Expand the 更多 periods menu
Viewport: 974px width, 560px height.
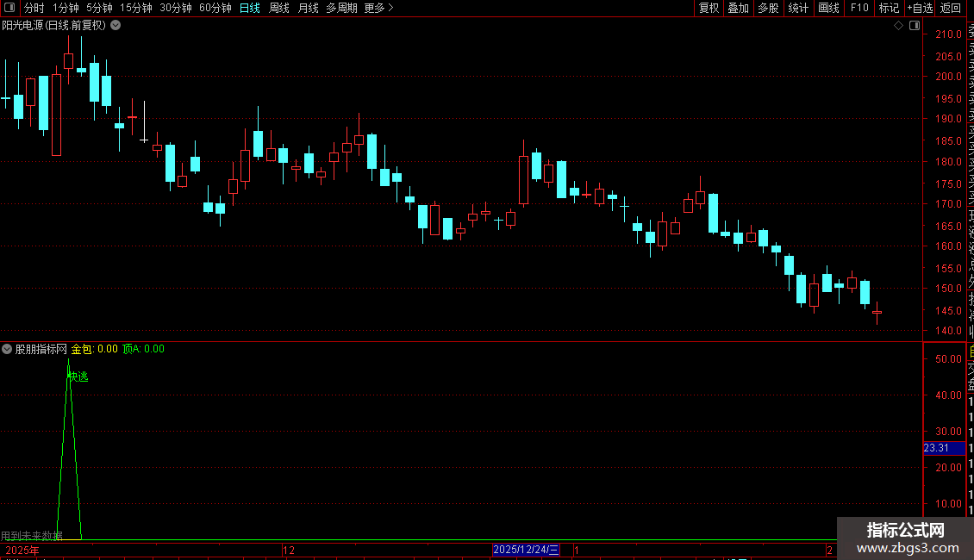tap(379, 8)
